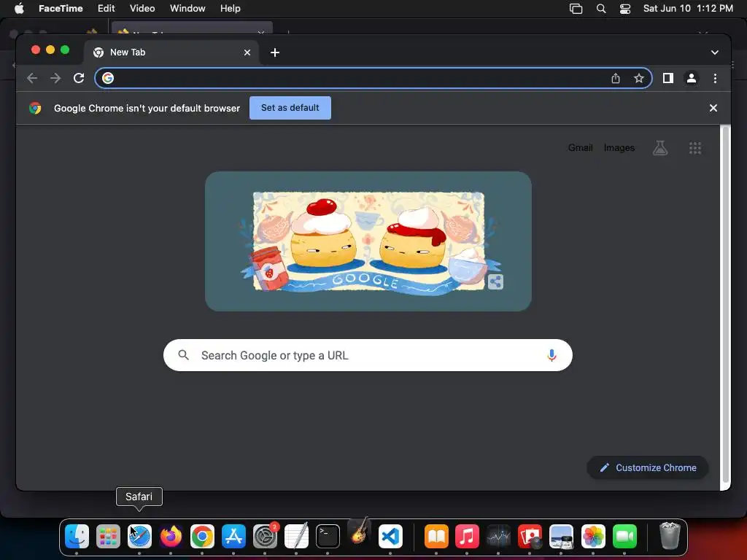
Task: Open the Video menu
Action: [142, 9]
